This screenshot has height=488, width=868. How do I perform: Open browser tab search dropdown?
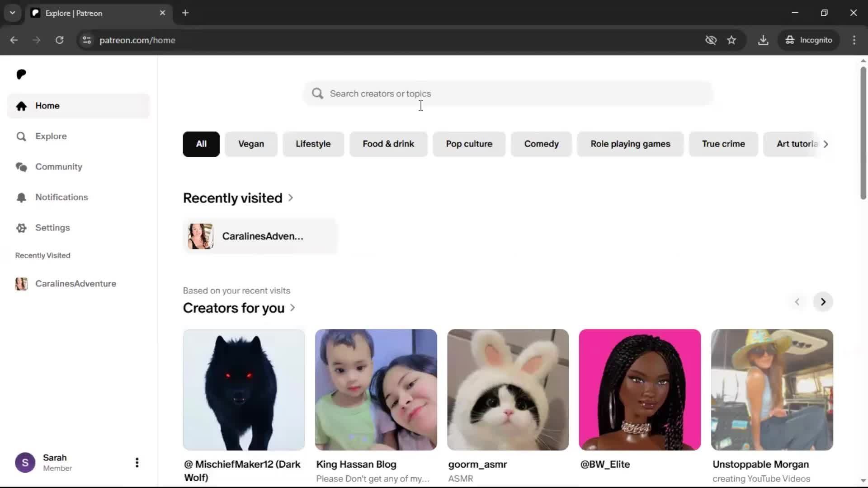[x=13, y=13]
